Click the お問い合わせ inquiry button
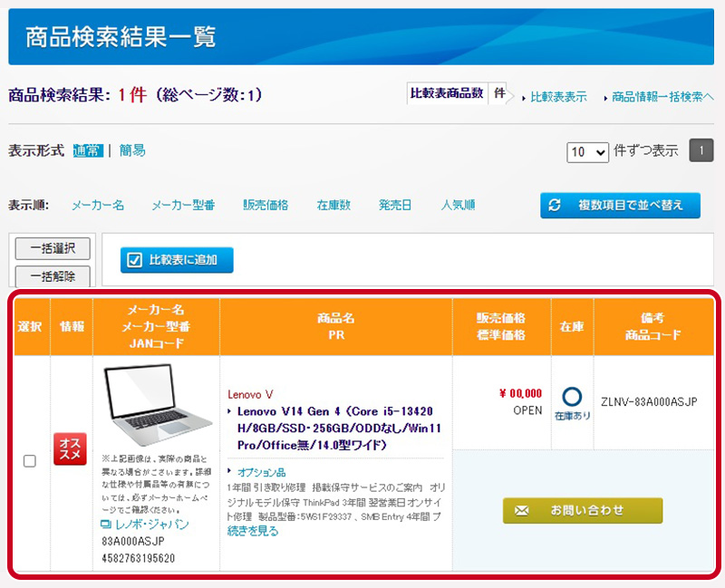 click(x=583, y=510)
